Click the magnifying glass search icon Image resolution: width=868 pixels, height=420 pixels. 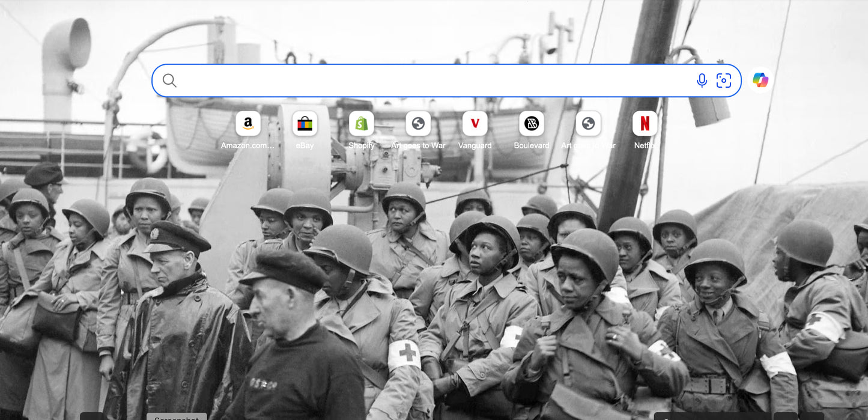point(169,81)
